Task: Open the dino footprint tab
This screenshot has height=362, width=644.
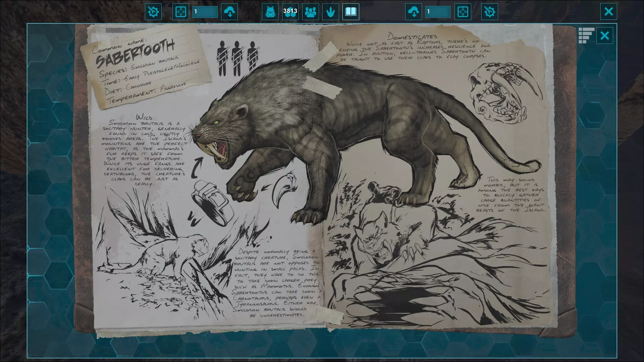Action: point(330,12)
